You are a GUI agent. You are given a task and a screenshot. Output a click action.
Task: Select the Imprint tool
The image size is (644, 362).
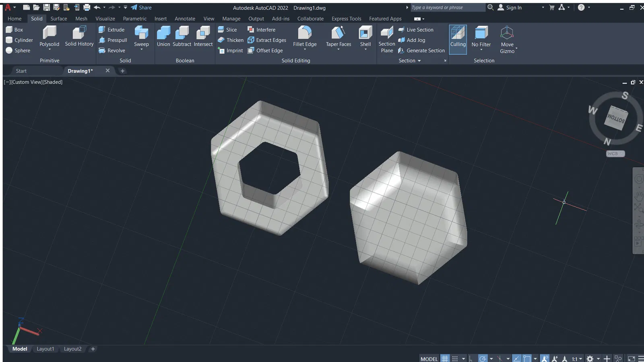[230, 51]
